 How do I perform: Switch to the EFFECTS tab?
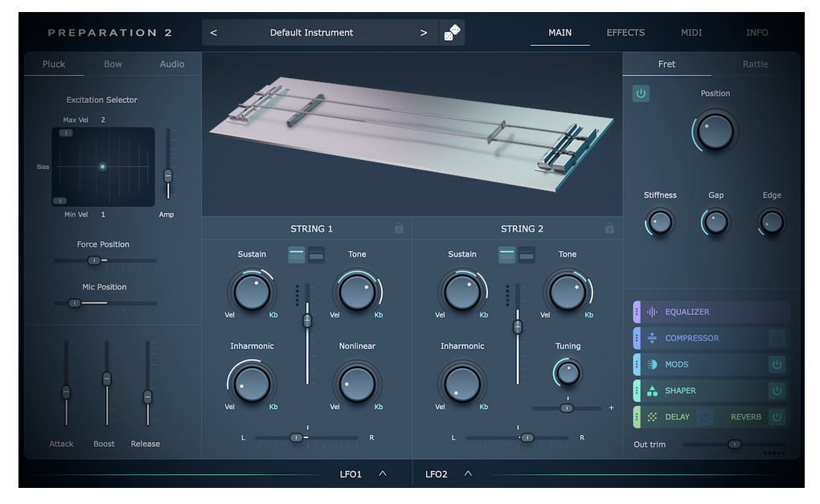(x=625, y=32)
